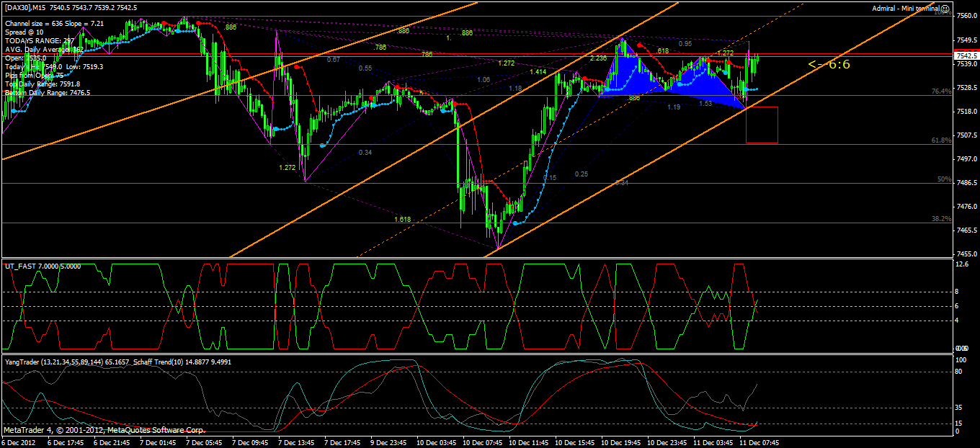Click the '6 Dec 2012' time axis label
Image resolution: width=980 pixels, height=448 pixels.
coord(19,442)
